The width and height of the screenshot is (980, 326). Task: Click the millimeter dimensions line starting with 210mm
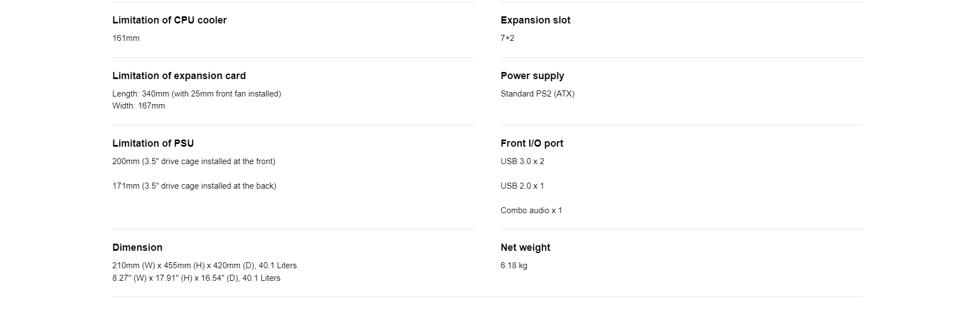pos(205,265)
